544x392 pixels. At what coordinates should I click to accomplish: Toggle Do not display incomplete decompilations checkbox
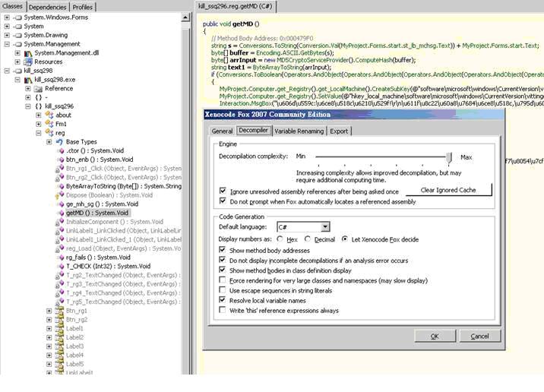pyautogui.click(x=223, y=260)
